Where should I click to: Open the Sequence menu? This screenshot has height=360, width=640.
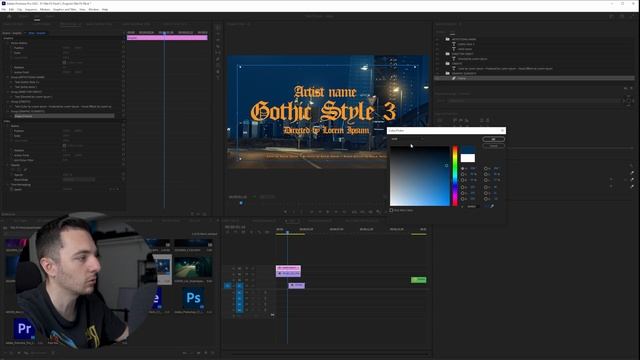tap(31, 9)
